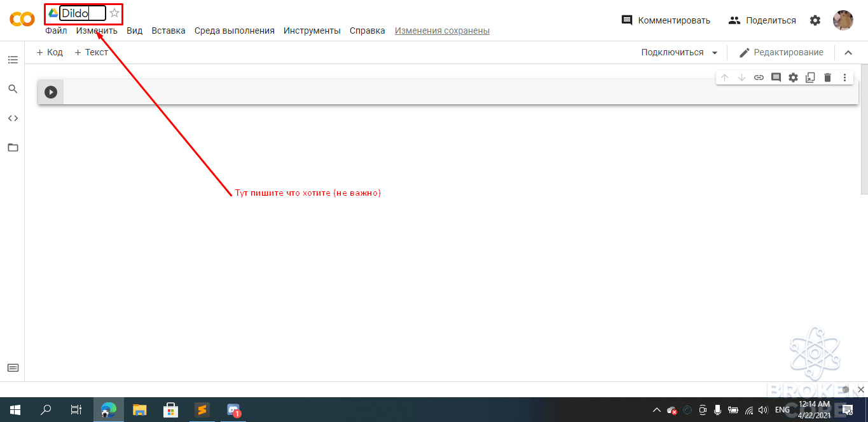The image size is (868, 422).
Task: Copy link to the cell
Action: point(759,78)
